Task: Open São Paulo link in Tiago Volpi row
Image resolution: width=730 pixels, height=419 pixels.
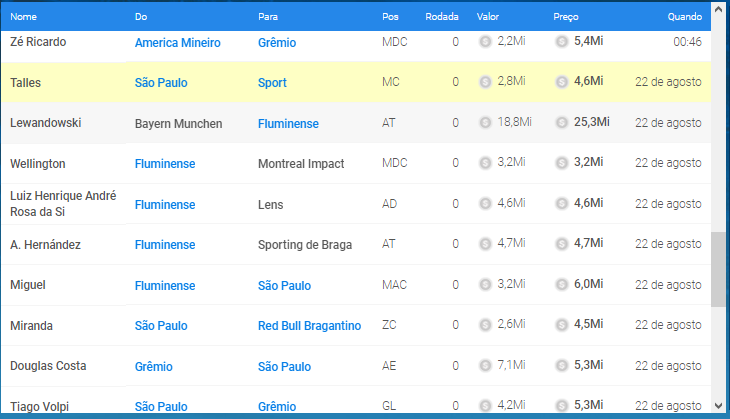Action: [x=161, y=406]
